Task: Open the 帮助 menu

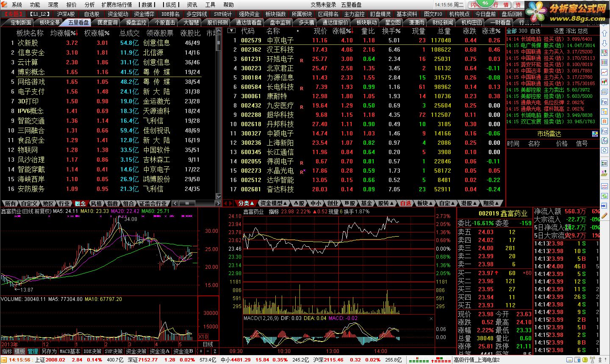Action: pyautogui.click(x=228, y=5)
